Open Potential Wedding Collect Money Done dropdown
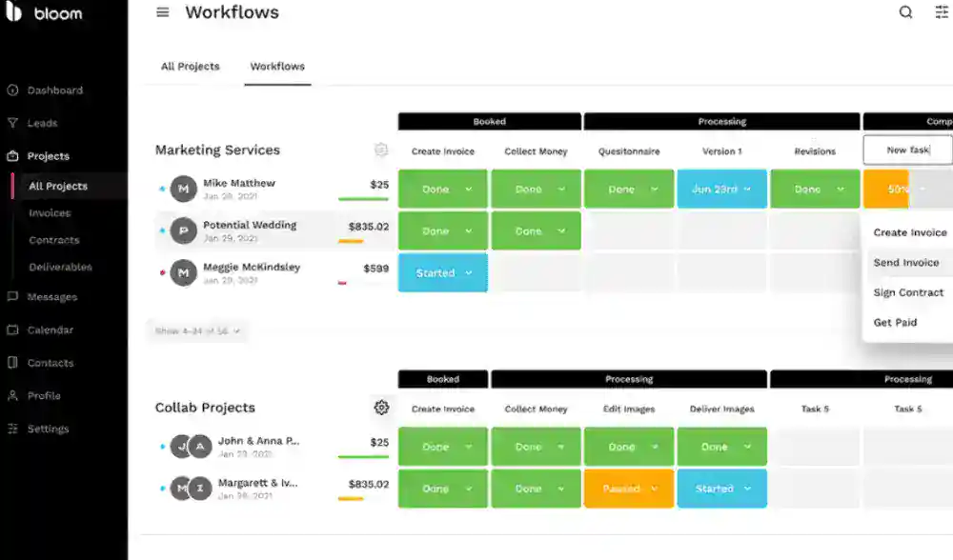The width and height of the screenshot is (953, 560). (x=536, y=230)
